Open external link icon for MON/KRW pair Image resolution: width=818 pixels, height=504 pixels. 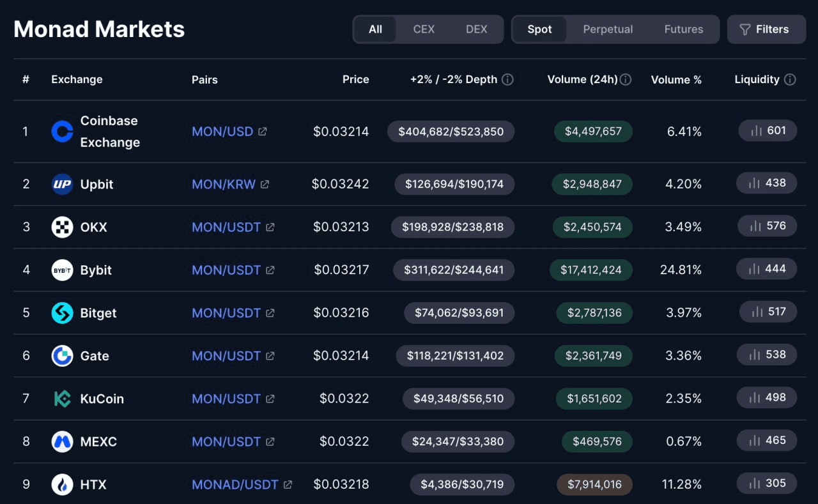pos(265,185)
